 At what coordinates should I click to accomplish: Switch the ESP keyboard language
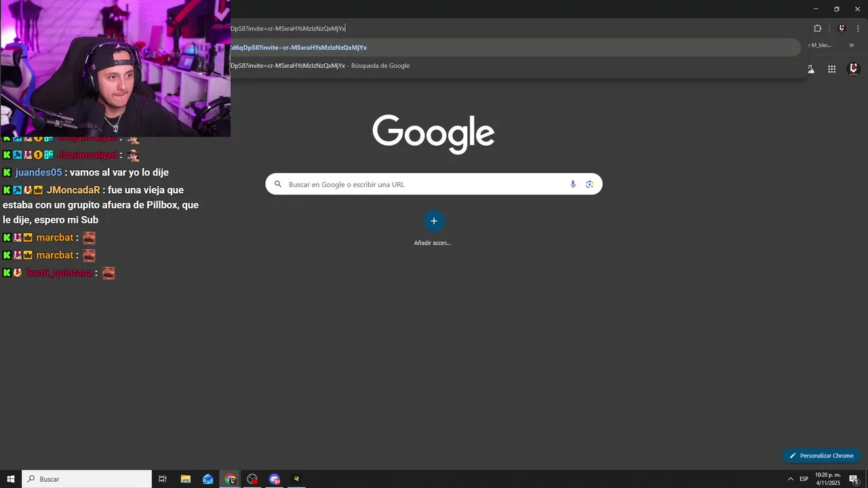tap(804, 479)
